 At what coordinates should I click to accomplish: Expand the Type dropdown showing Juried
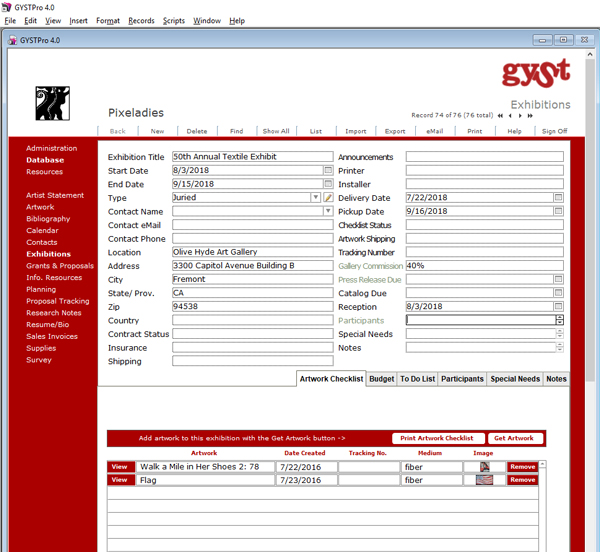(x=315, y=198)
